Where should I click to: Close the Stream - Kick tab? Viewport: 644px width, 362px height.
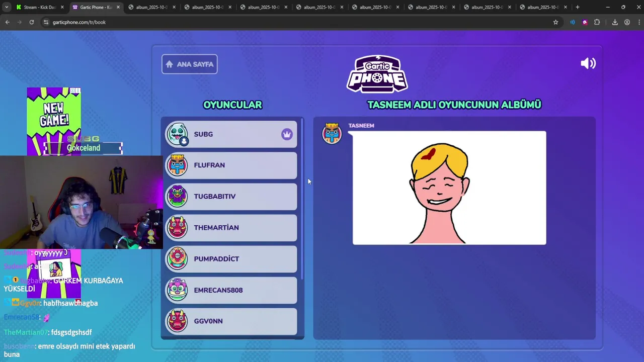(x=62, y=7)
